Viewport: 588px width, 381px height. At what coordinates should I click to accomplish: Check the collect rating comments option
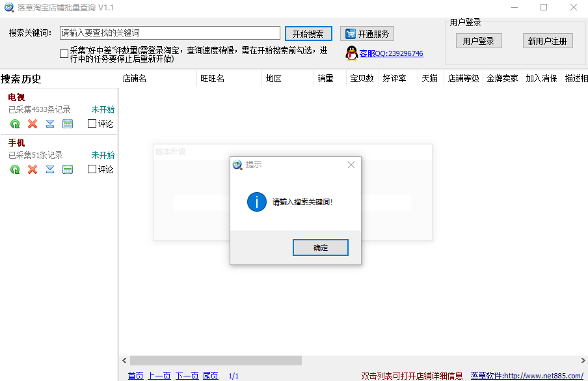point(64,53)
